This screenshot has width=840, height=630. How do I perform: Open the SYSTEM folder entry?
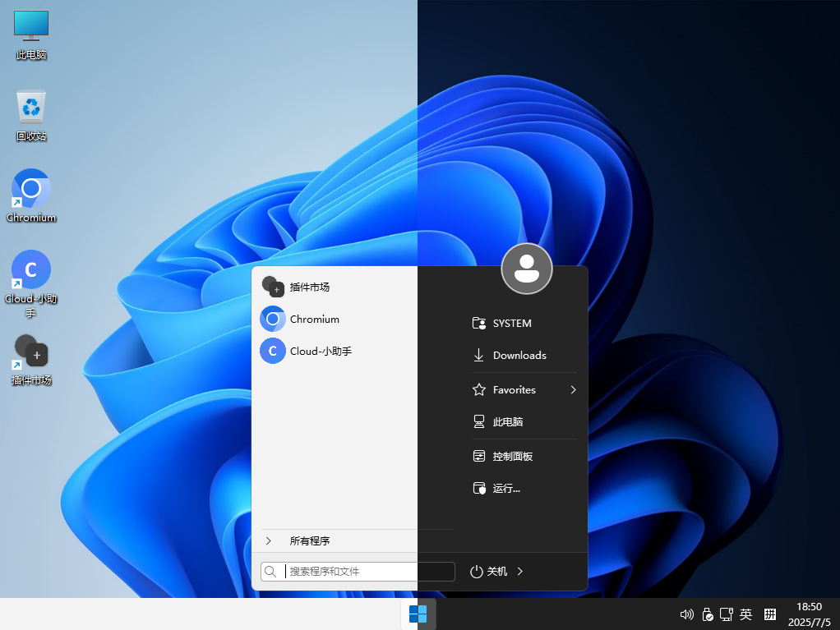(x=511, y=323)
